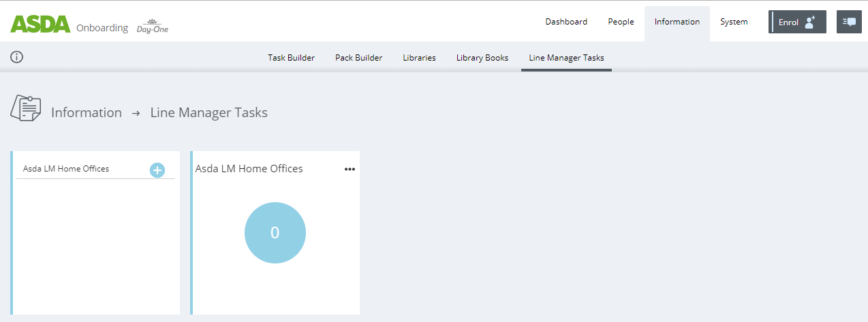
Task: Click the ASDA logo
Action: point(40,24)
